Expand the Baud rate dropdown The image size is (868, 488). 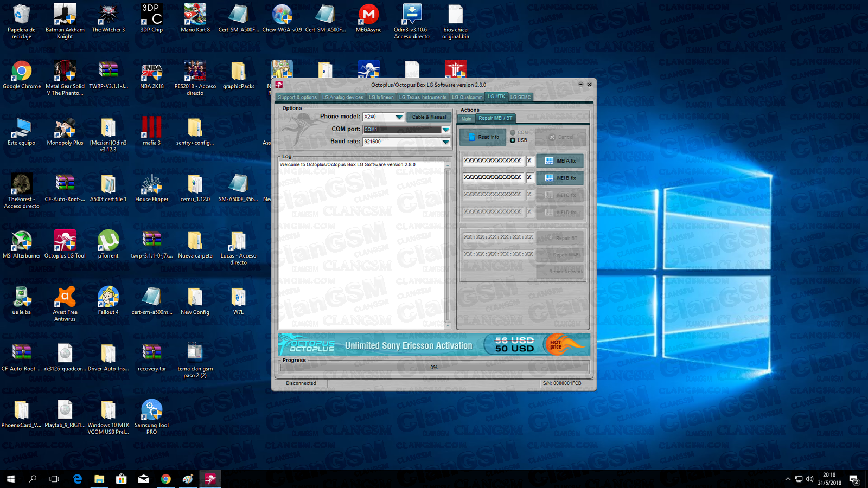coord(445,142)
